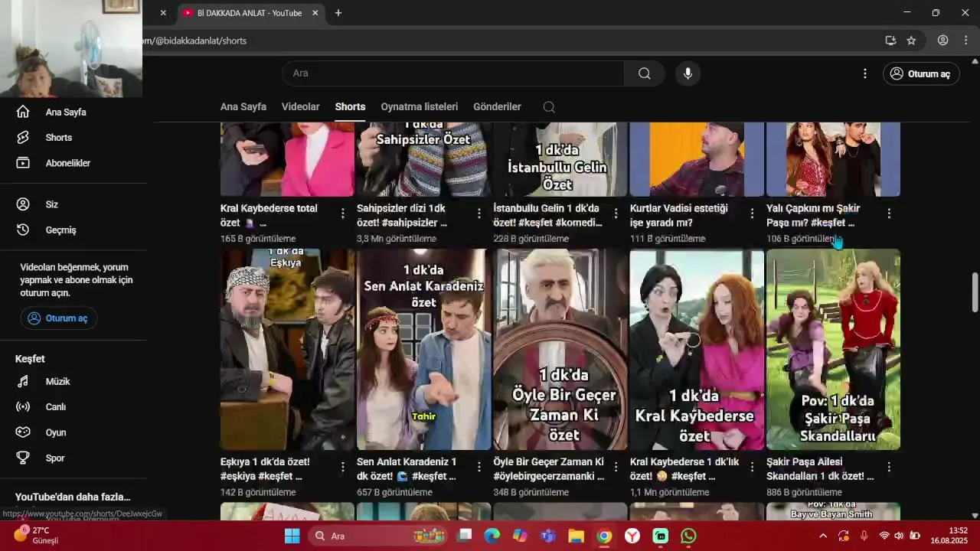Select the Shorts channel tab

tap(350, 107)
